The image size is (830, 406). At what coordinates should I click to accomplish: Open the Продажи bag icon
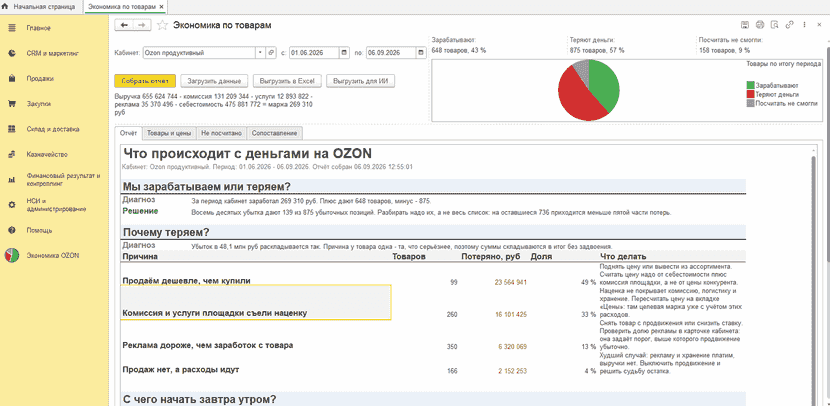pyautogui.click(x=12, y=79)
